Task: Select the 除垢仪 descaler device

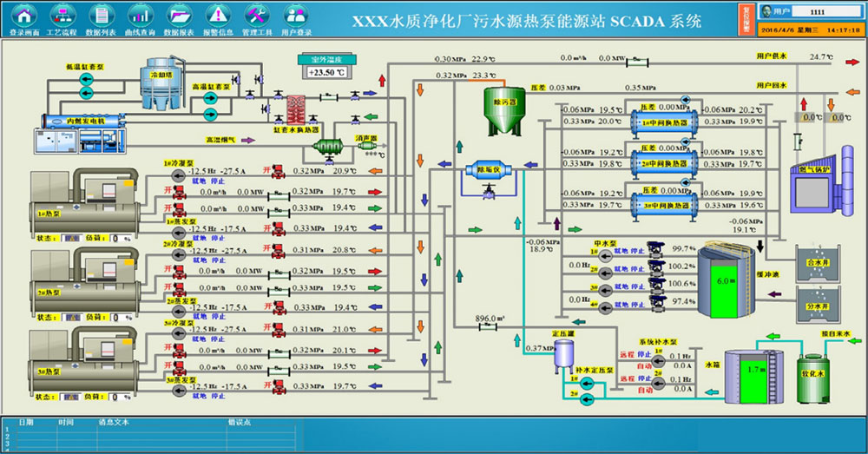Action: tap(490, 169)
